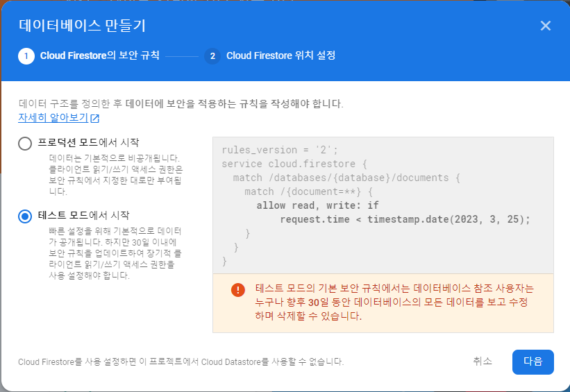
Task: Close the database creation dialog
Action: point(545,26)
